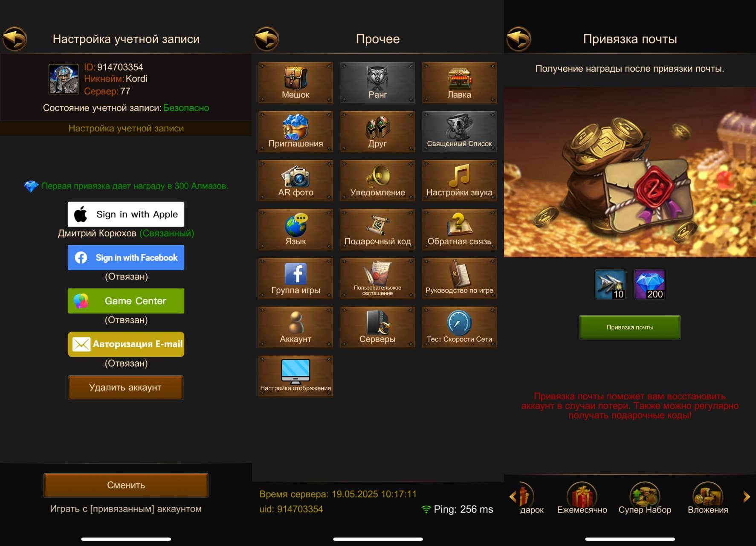Open AR фото camera feature

click(x=295, y=180)
